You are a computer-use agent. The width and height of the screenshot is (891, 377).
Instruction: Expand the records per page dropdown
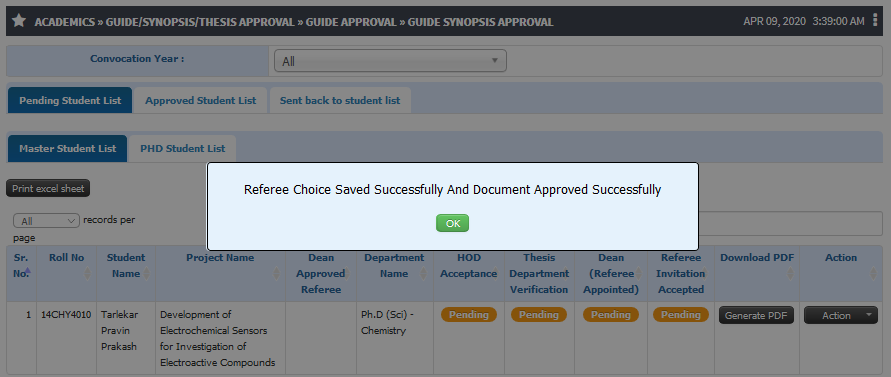47,221
